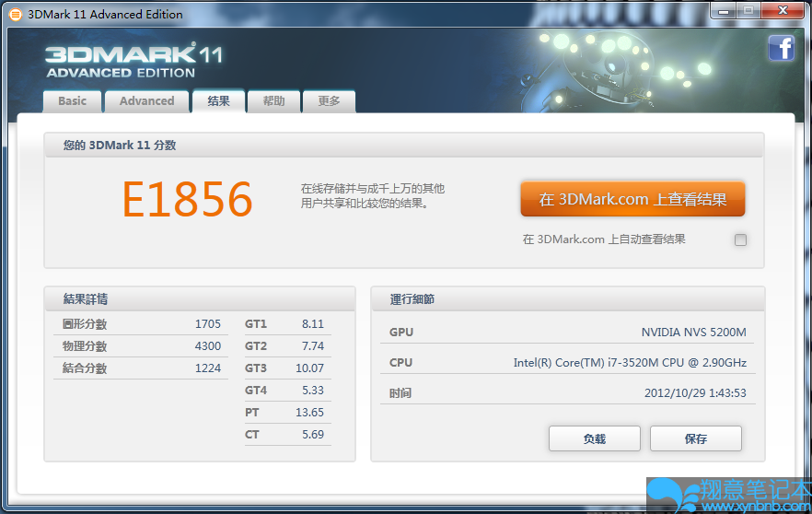Click the 负载 button
The image size is (812, 514).
coord(595,438)
